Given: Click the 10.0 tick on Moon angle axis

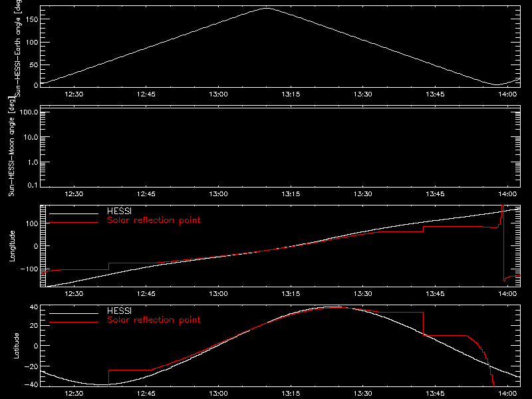Looking at the screenshot, I should (31, 137).
